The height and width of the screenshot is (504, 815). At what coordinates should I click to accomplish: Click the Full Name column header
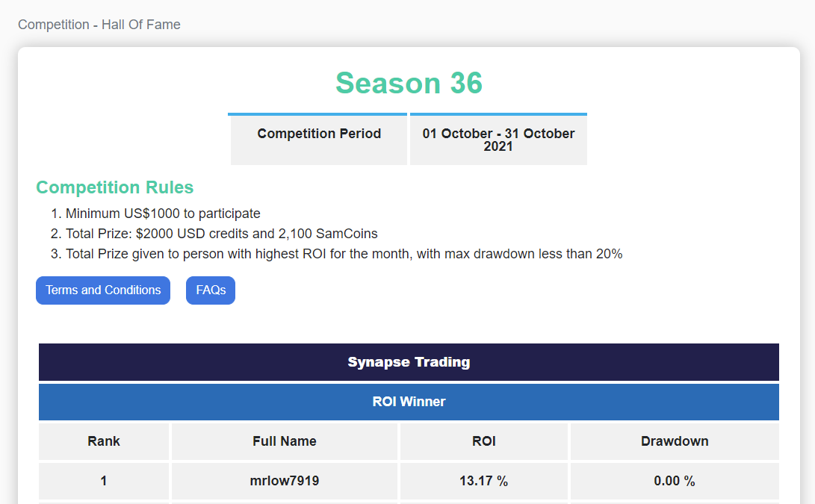(x=285, y=441)
